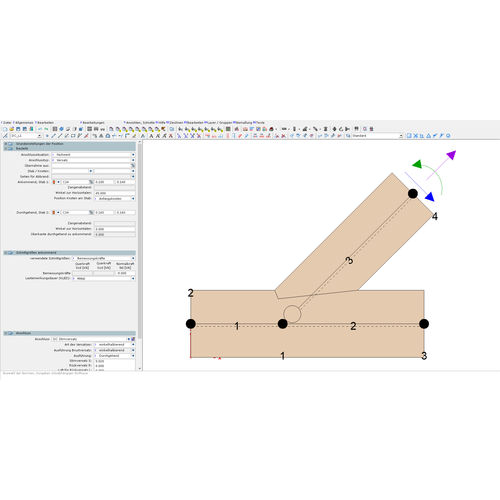
Task: Click the orange material swatch for Durchgehend Stab 2
Action: (54, 212)
